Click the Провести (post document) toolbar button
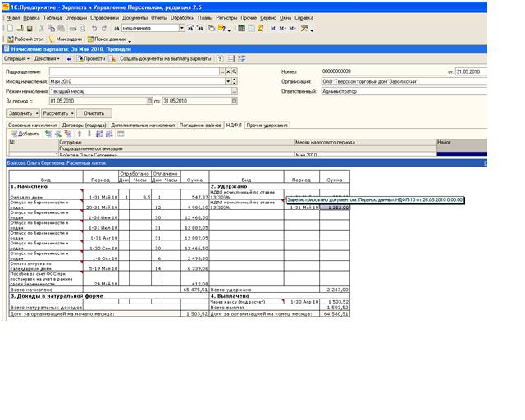 [92, 59]
